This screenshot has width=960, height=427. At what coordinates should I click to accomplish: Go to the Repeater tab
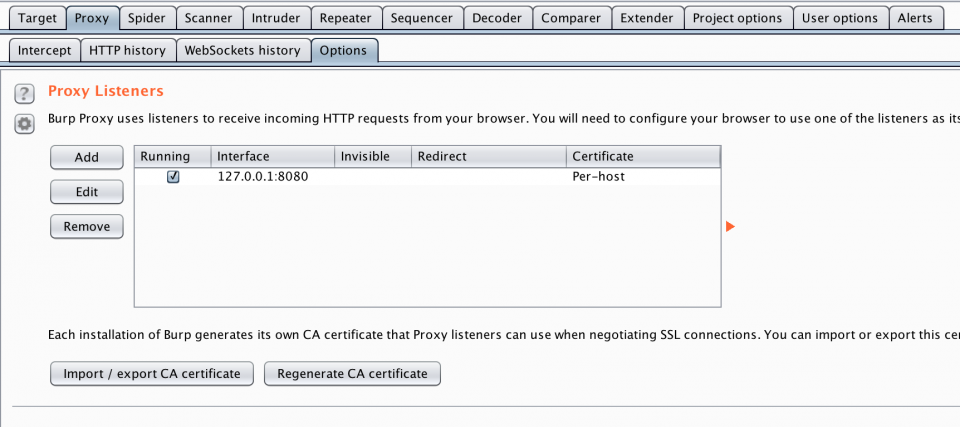(345, 18)
